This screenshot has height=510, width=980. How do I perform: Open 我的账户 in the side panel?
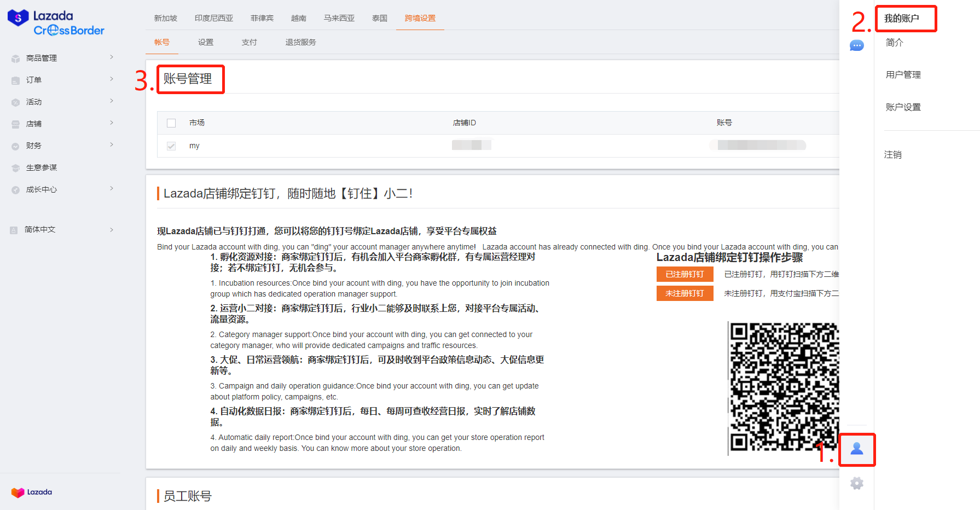coord(902,18)
